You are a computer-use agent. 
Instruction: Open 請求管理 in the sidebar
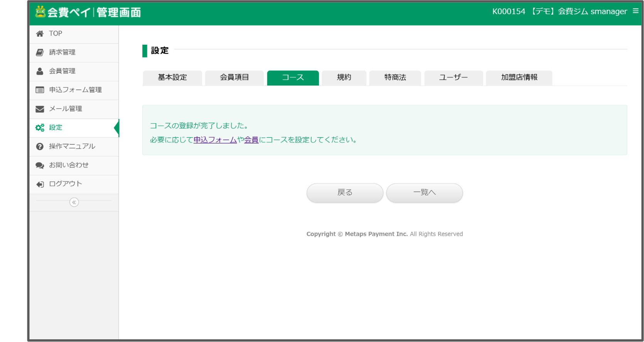(74, 53)
